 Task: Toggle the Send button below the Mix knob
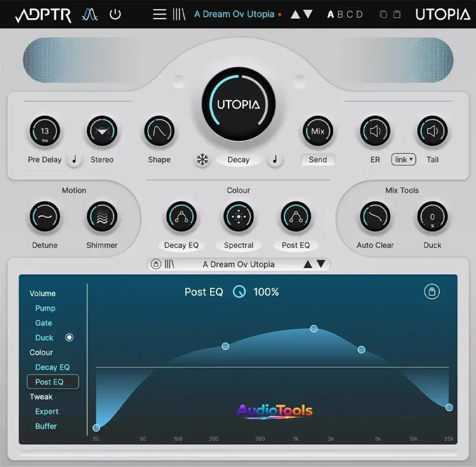tap(318, 160)
